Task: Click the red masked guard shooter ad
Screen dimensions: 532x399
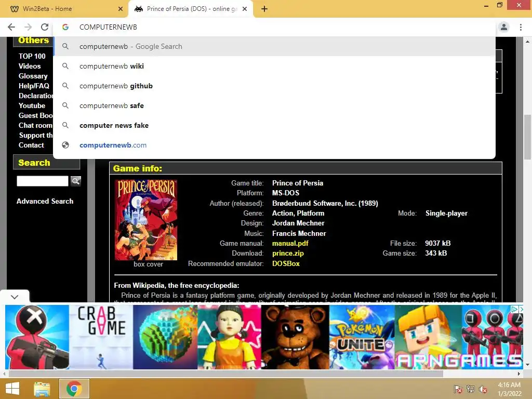Action: pos(37,337)
